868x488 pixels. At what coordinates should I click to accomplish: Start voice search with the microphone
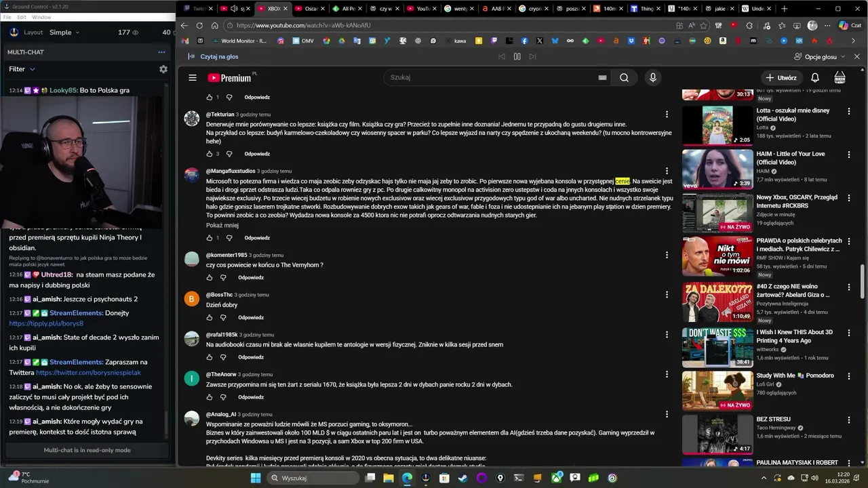tap(653, 77)
